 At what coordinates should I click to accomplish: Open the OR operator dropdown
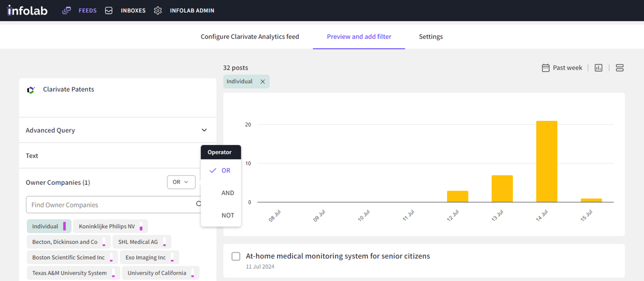point(181,182)
